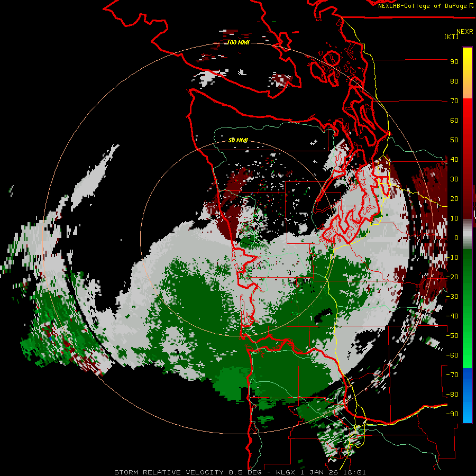Click the -70 value on the velocity scale
The image size is (476, 476).
[x=452, y=375]
